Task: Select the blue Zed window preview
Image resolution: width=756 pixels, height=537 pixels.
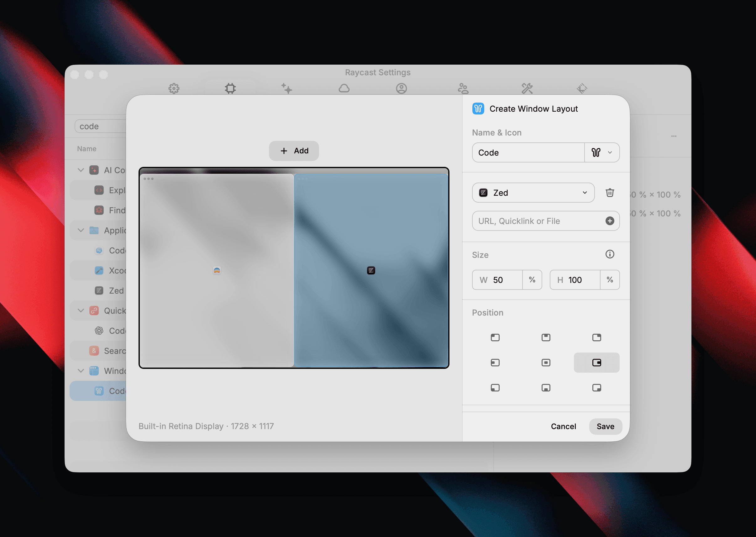Action: (371, 270)
